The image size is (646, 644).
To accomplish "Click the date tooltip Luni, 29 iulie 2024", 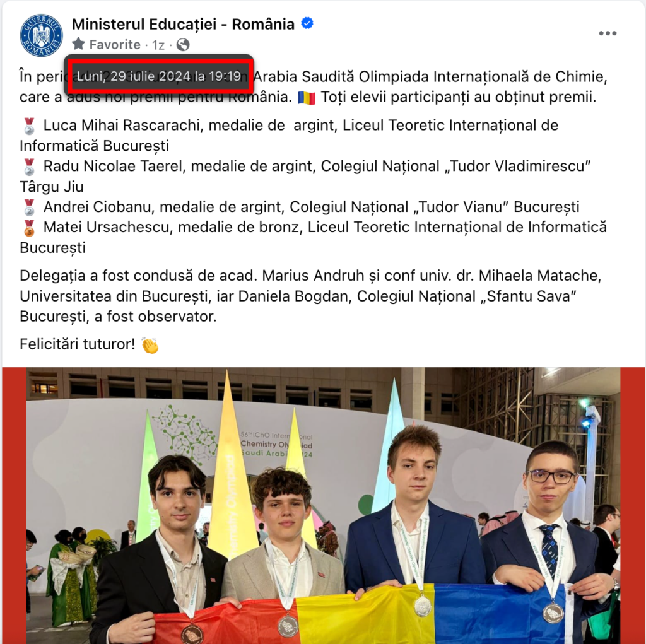I will (158, 76).
